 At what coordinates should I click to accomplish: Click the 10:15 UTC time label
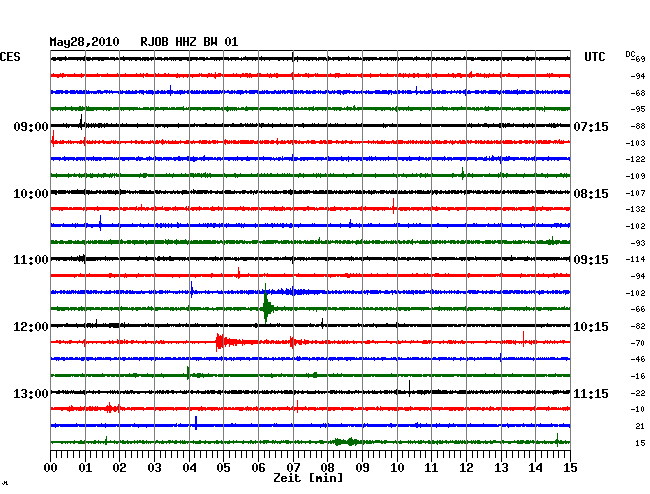click(x=591, y=327)
